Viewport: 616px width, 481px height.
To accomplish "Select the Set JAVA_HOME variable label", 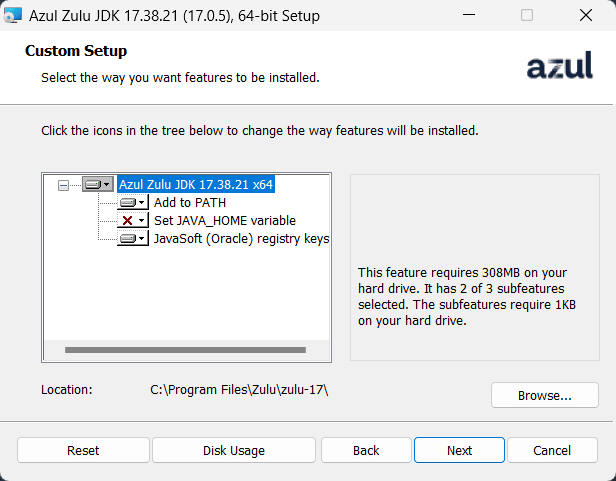I will [225, 221].
